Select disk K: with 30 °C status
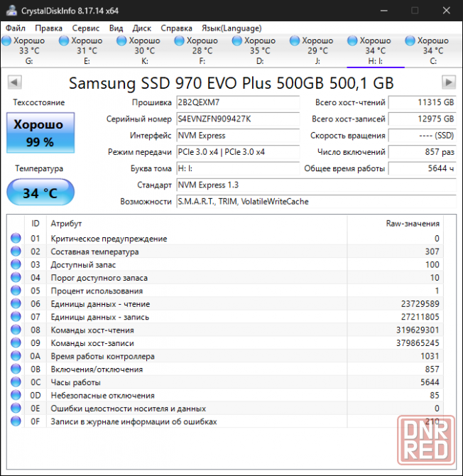This screenshot has height=476, width=463. [x=145, y=50]
